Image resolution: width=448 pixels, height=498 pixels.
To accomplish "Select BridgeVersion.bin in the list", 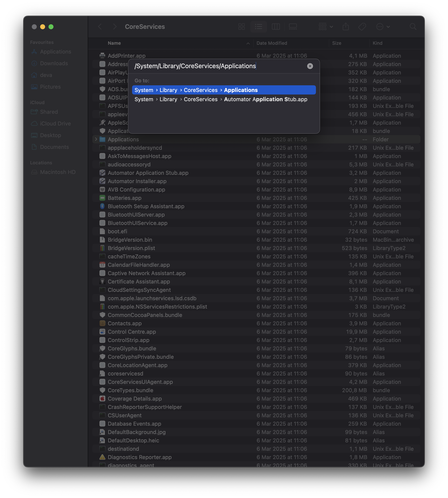I will coord(256,240).
